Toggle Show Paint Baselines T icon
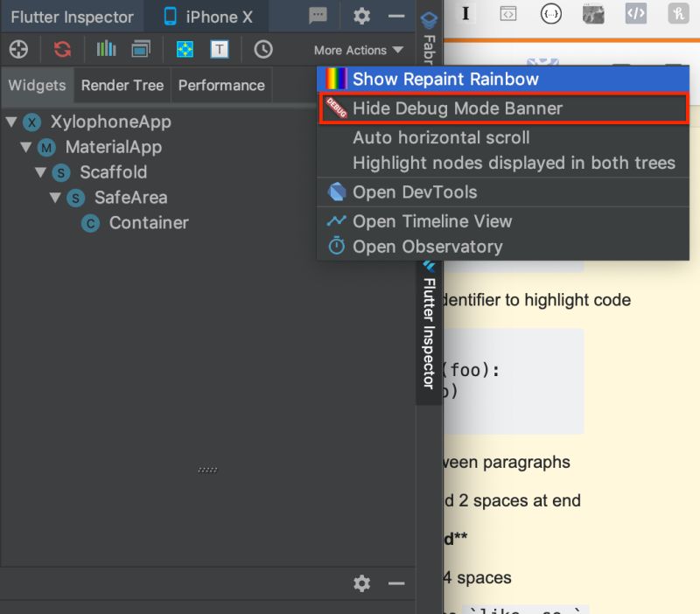Image resolution: width=700 pixels, height=614 pixels. [220, 49]
